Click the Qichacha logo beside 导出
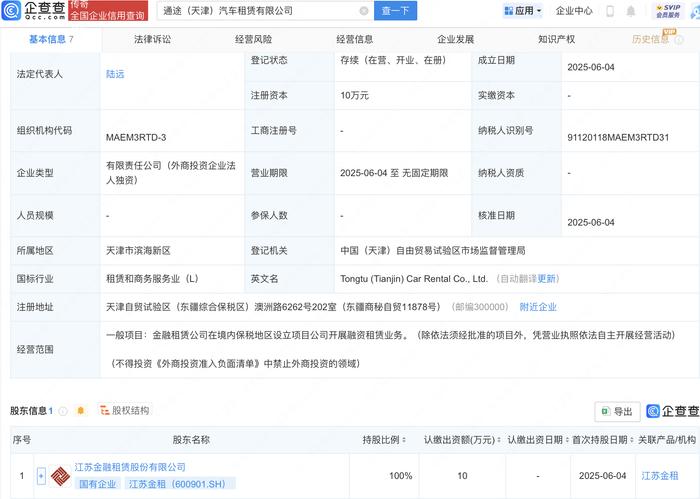Screen dimensions: 700x499 click(672, 411)
